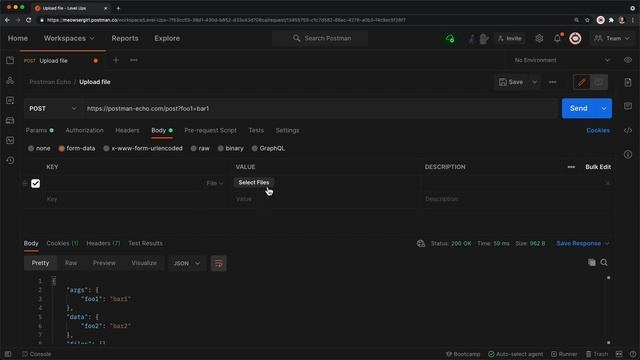Click the Invite button
The height and width of the screenshot is (360, 640).
coord(509,38)
